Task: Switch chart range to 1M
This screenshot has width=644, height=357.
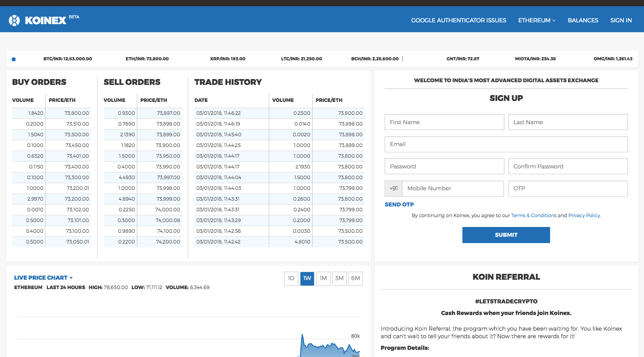Action: [323, 278]
